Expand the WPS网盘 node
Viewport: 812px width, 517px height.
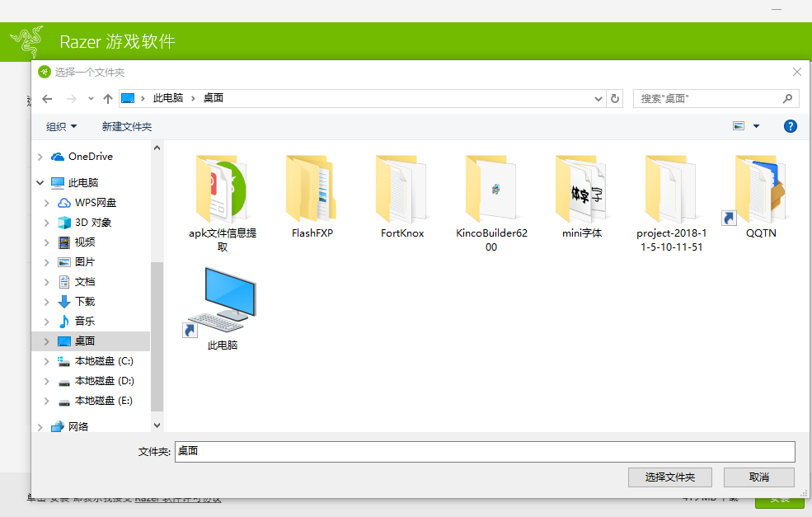coord(47,203)
